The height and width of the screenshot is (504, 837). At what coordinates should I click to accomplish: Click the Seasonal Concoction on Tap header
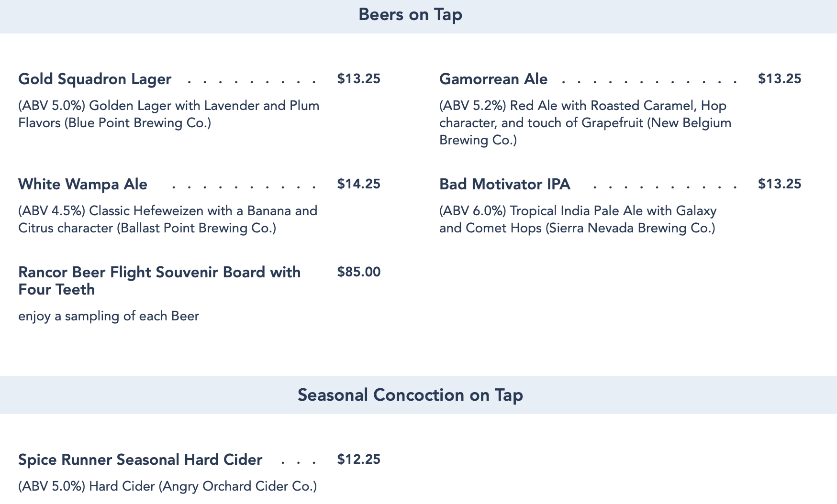click(x=410, y=395)
